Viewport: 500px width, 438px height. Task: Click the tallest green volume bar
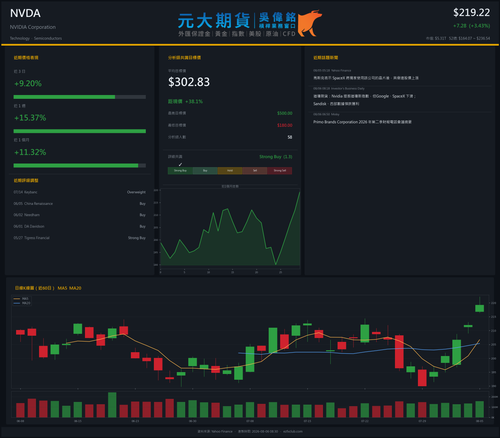tap(112, 405)
